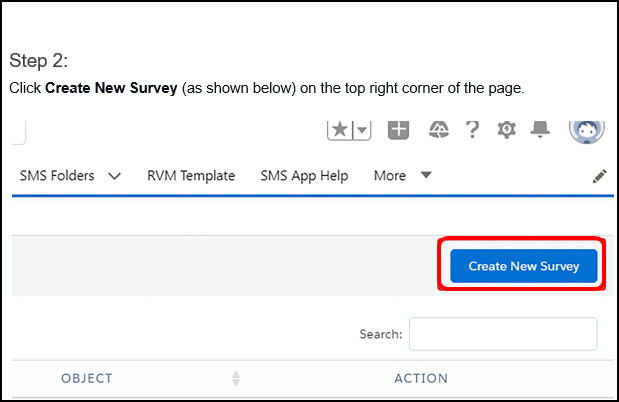Click the favorites star icon
Viewport: 619px width, 402px height.
339,130
